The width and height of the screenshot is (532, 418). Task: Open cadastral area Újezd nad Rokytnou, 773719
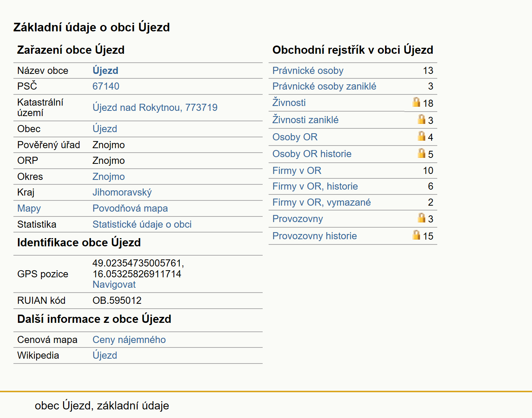[155, 107]
